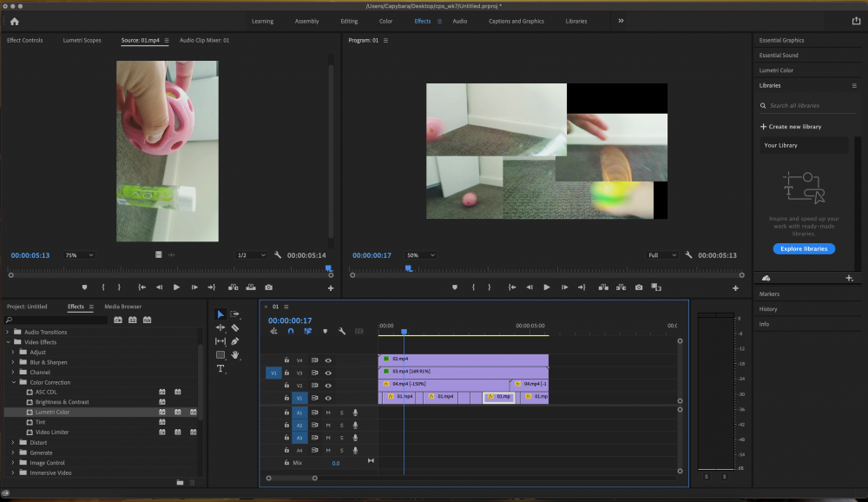Viewport: 868px width, 502px height.
Task: Open Effect Controls tab
Action: [24, 40]
